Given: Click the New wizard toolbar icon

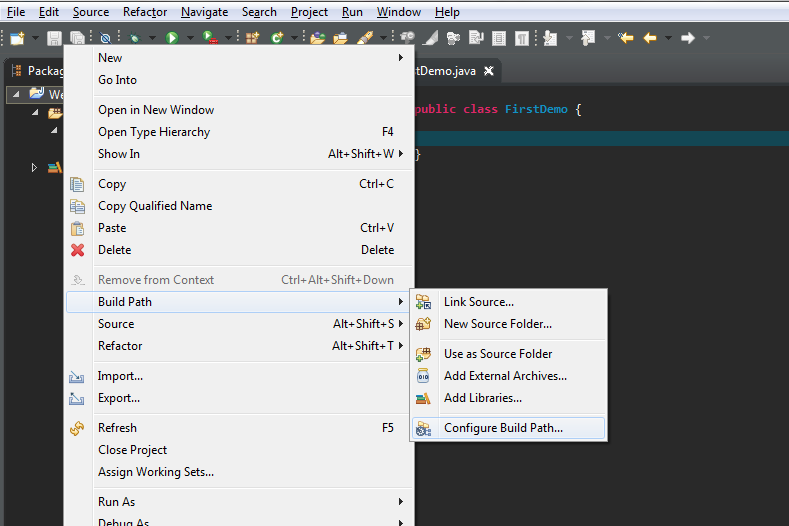Looking at the screenshot, I should pos(17,38).
